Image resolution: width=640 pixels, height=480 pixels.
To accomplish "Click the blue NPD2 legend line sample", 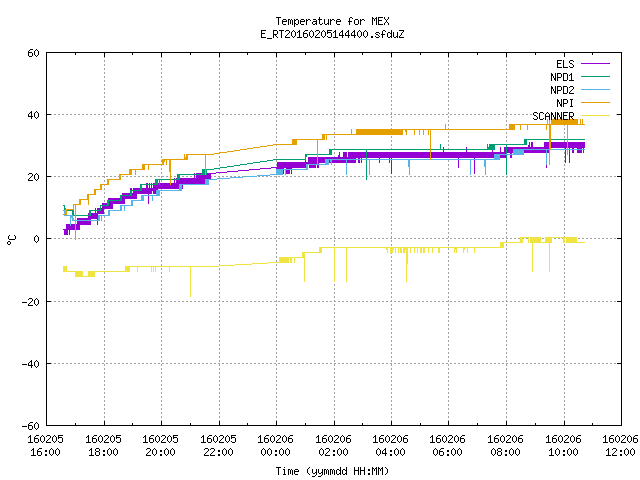I will (x=595, y=90).
